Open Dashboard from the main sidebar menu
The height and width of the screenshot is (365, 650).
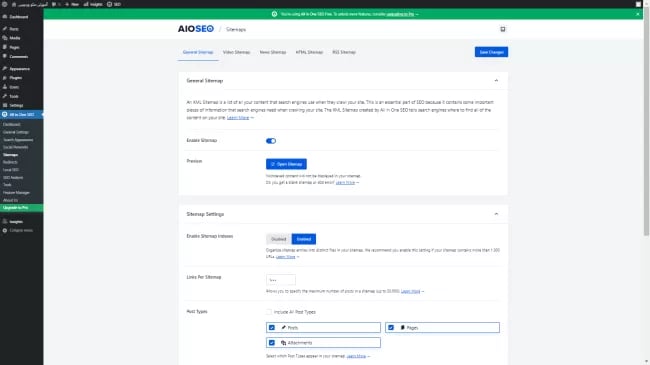[16, 17]
